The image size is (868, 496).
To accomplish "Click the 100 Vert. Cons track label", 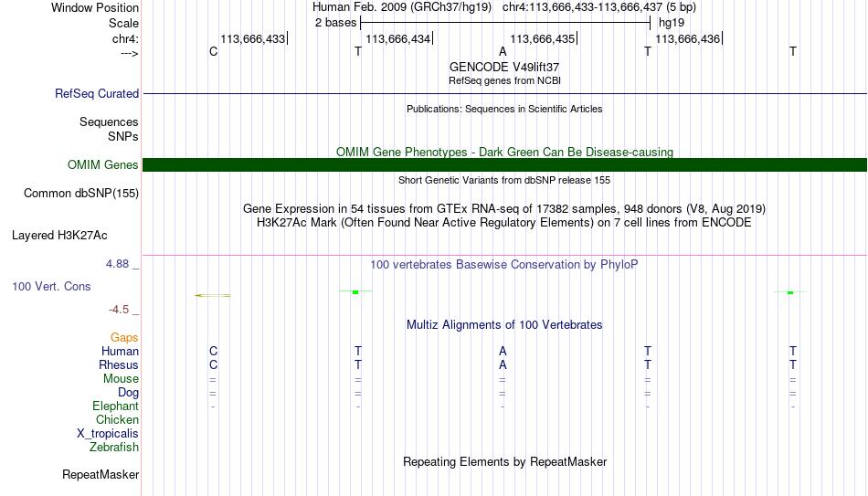I will click(x=51, y=286).
